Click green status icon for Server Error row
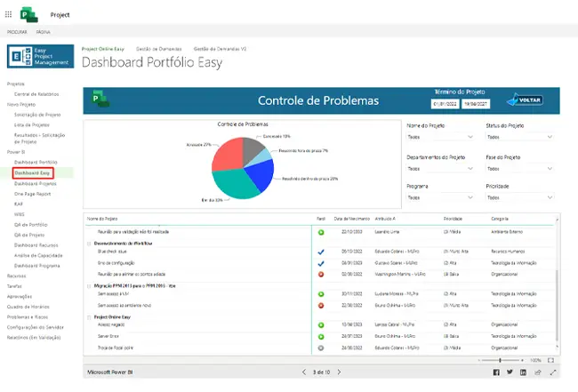Image resolution: width=578 pixels, height=392 pixels. coord(321,337)
